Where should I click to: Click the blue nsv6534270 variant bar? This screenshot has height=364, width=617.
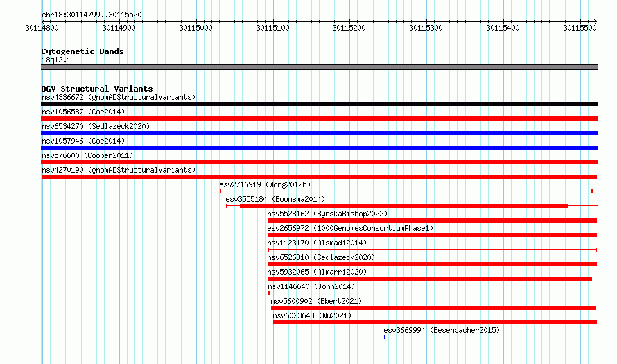[x=319, y=133]
